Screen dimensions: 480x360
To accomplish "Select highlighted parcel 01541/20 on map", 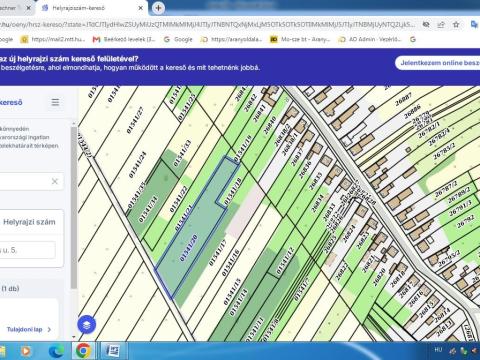I will click(189, 248).
